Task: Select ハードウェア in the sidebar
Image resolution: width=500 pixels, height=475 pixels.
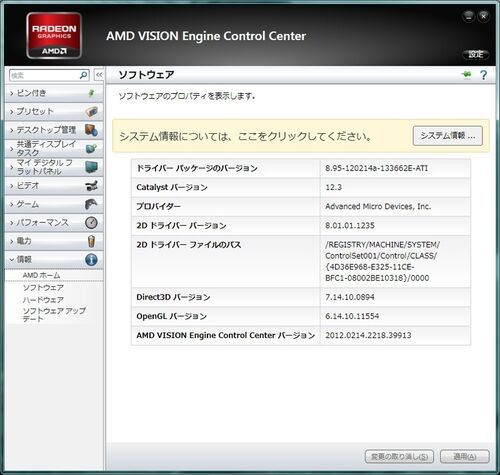Action: coord(43,300)
